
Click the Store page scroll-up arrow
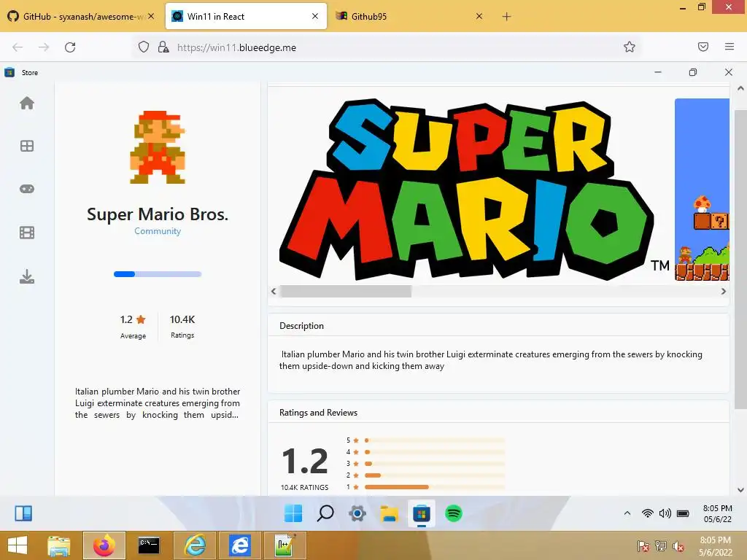coord(740,88)
